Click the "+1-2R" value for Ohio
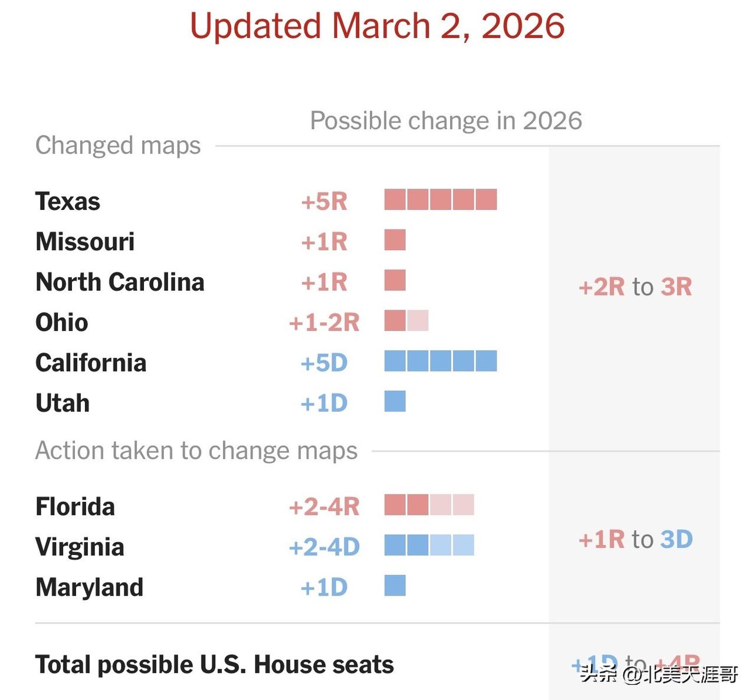 pyautogui.click(x=324, y=323)
